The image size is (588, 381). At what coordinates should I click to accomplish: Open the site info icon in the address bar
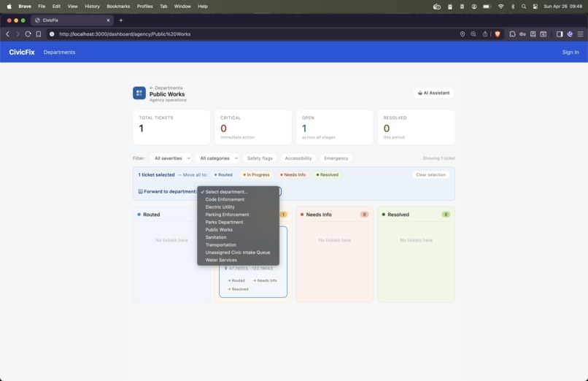[x=52, y=34]
